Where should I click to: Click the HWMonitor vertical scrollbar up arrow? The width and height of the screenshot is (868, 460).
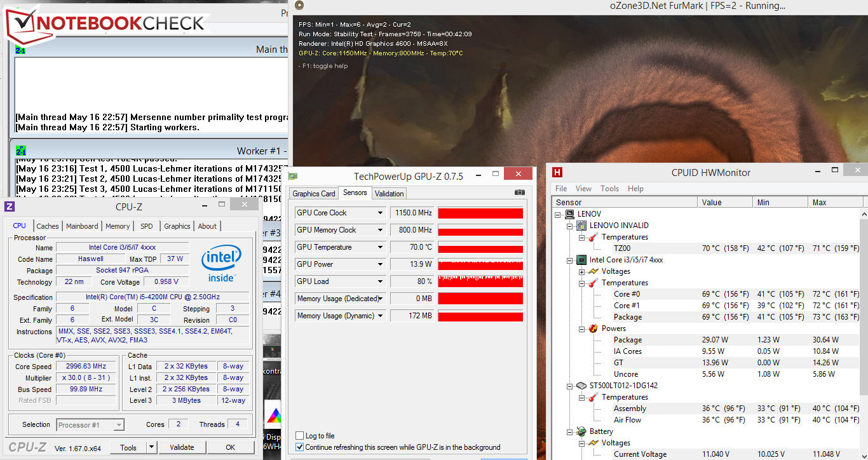coord(865,214)
